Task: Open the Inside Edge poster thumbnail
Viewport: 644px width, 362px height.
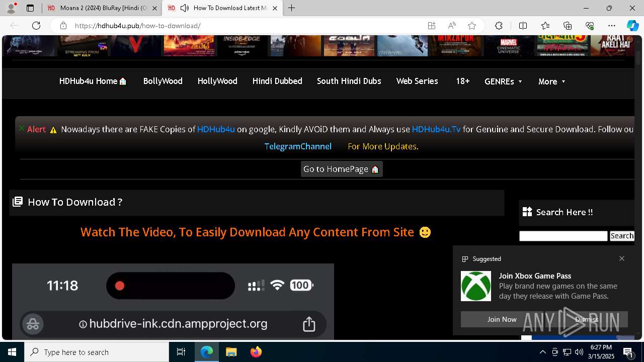Action: click(242, 46)
